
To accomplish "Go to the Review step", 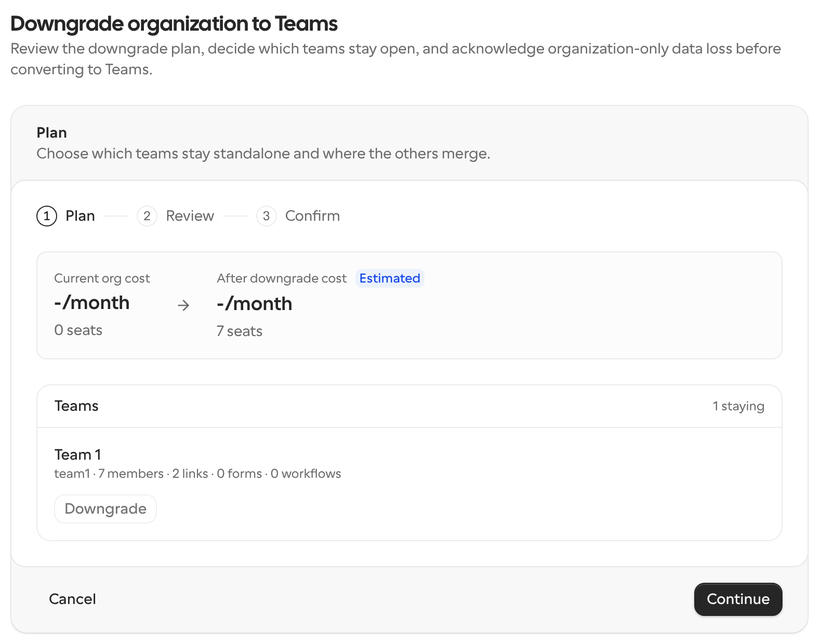I will tap(190, 216).
